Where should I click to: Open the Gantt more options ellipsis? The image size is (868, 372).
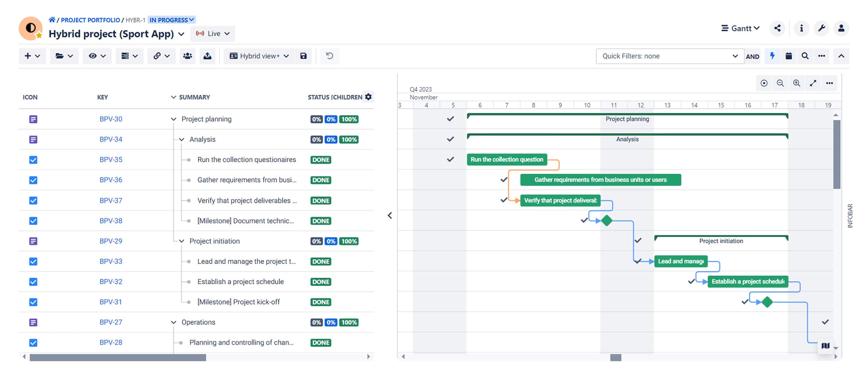pyautogui.click(x=829, y=83)
